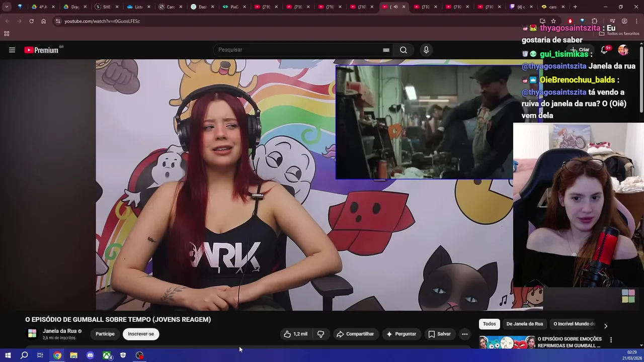The height and width of the screenshot is (362, 644).
Task: Open Chrome media controls icon
Action: coord(612,21)
